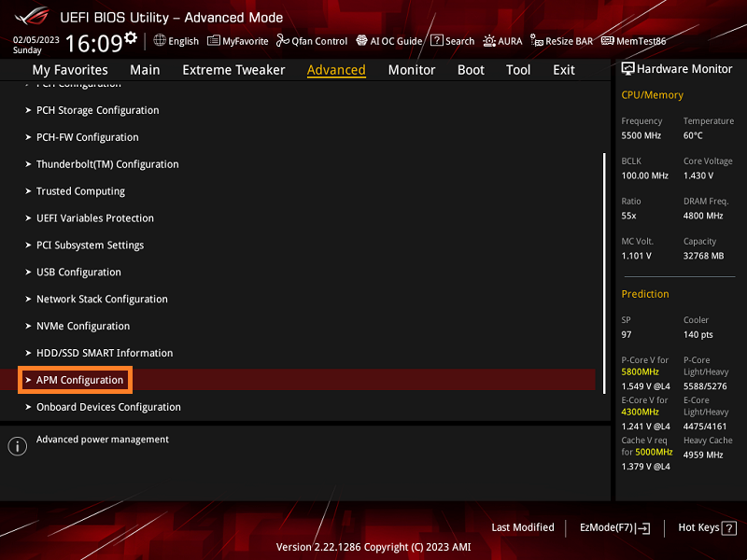Viewport: 747px width, 560px height.
Task: Click the 100.00 MHz BCLK value
Action: (644, 175)
